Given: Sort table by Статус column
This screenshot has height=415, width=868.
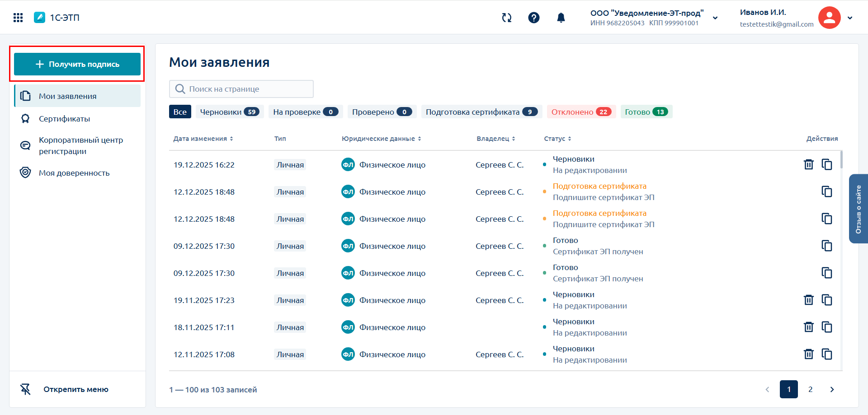Looking at the screenshot, I should pyautogui.click(x=557, y=139).
